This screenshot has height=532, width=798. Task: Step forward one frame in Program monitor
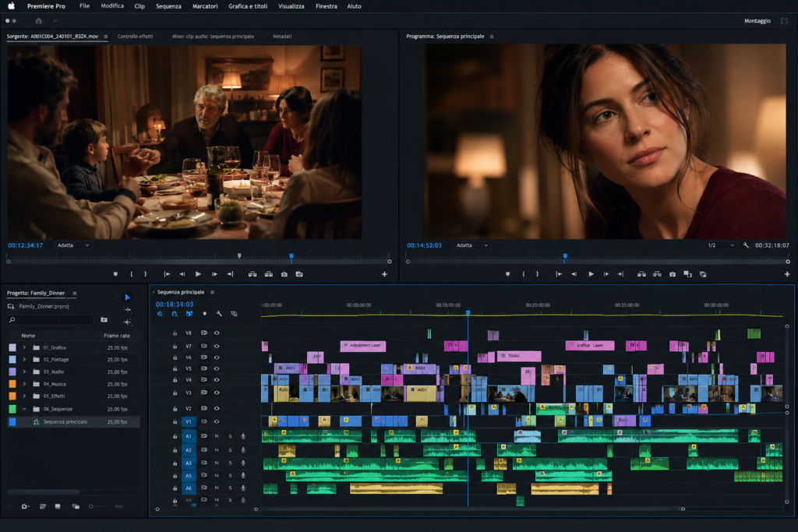tap(606, 274)
